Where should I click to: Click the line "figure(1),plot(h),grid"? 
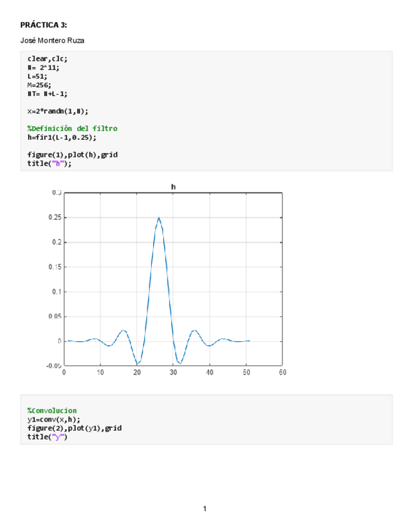[73, 155]
